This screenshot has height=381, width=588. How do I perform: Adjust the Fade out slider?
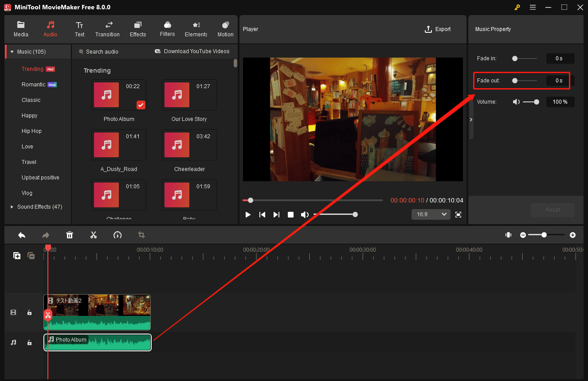point(525,81)
